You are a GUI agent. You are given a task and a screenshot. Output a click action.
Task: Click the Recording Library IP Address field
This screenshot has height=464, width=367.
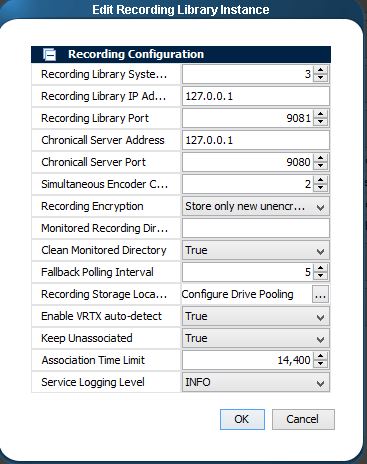(x=256, y=96)
